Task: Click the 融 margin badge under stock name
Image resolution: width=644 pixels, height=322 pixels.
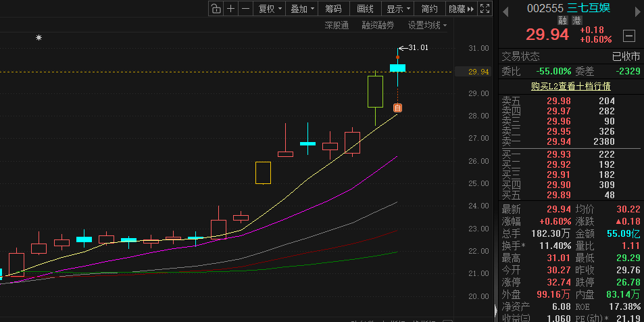Action: point(562,21)
